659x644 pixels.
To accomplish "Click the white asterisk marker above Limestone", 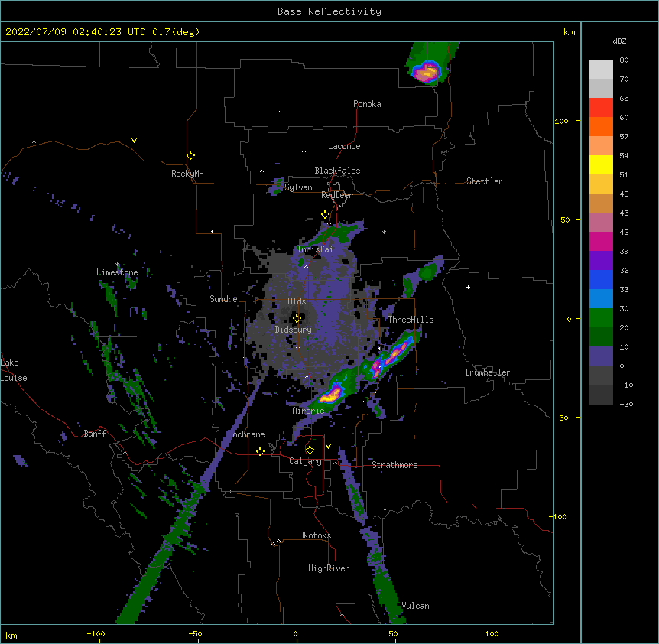I will click(117, 265).
